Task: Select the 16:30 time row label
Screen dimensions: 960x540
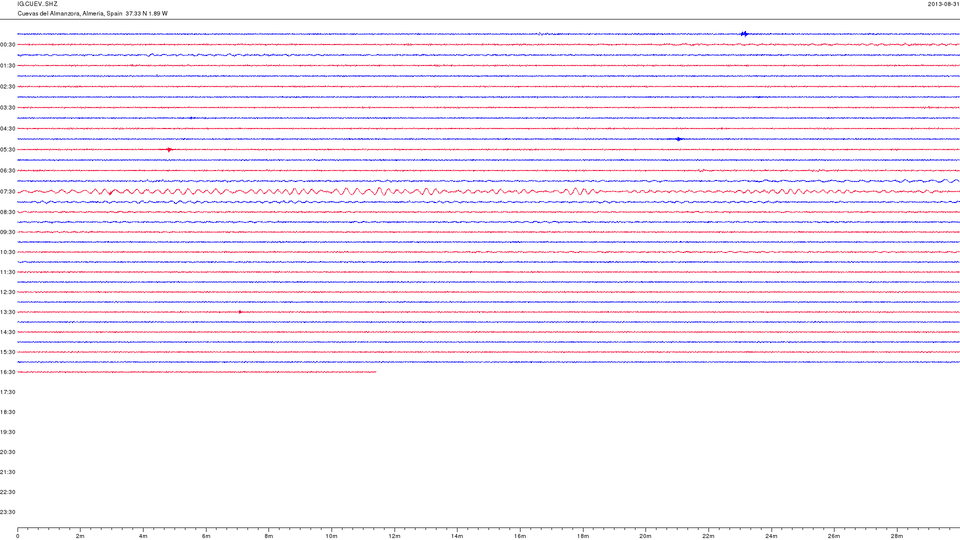Action: coord(7,372)
